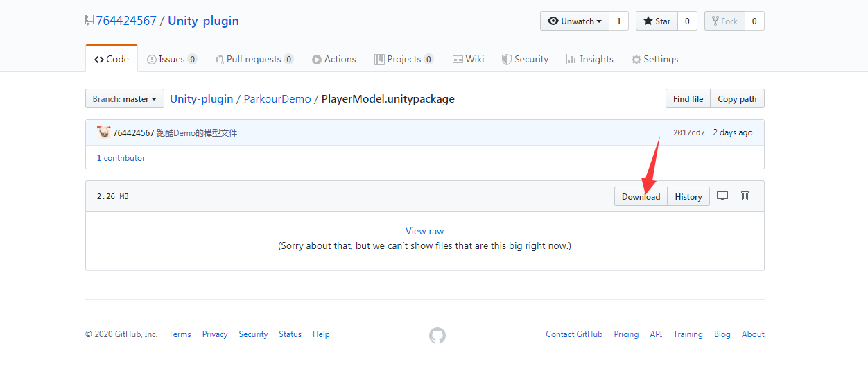Image resolution: width=868 pixels, height=380 pixels.
Task: Click the forks count 0
Action: click(x=754, y=21)
